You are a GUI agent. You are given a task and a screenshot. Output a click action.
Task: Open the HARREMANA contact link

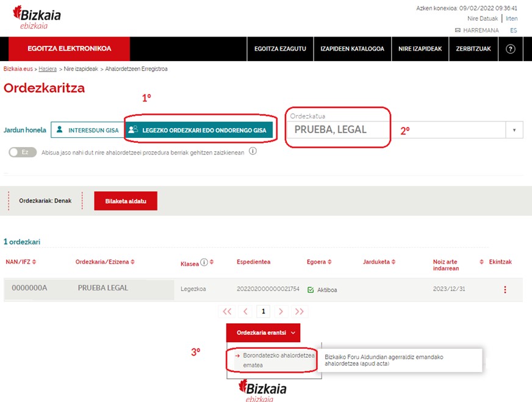click(x=481, y=30)
